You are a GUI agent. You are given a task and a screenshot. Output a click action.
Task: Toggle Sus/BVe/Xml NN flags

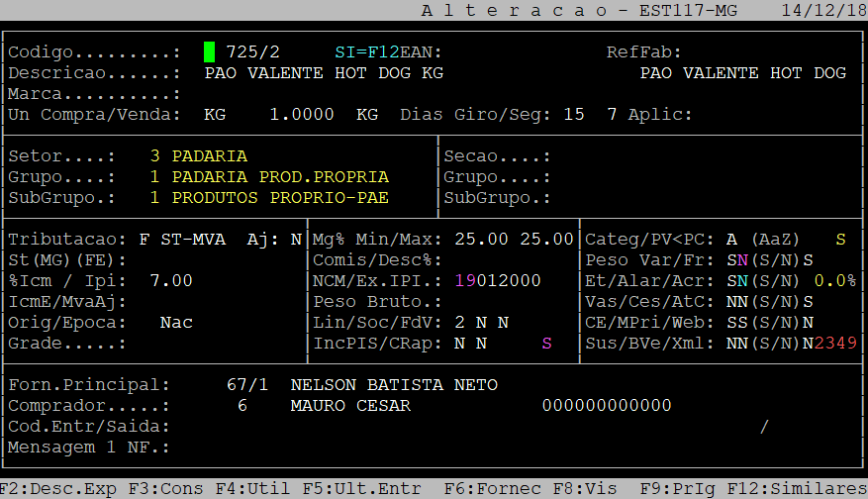(x=737, y=344)
